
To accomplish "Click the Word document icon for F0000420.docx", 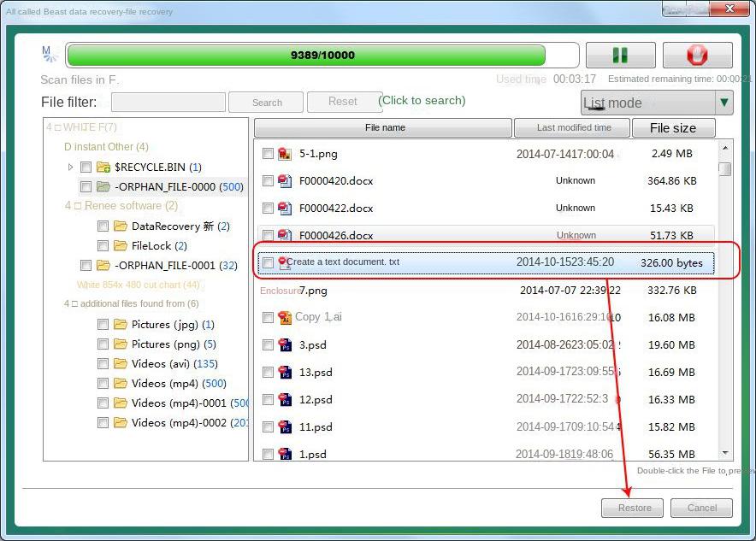I will pos(282,181).
